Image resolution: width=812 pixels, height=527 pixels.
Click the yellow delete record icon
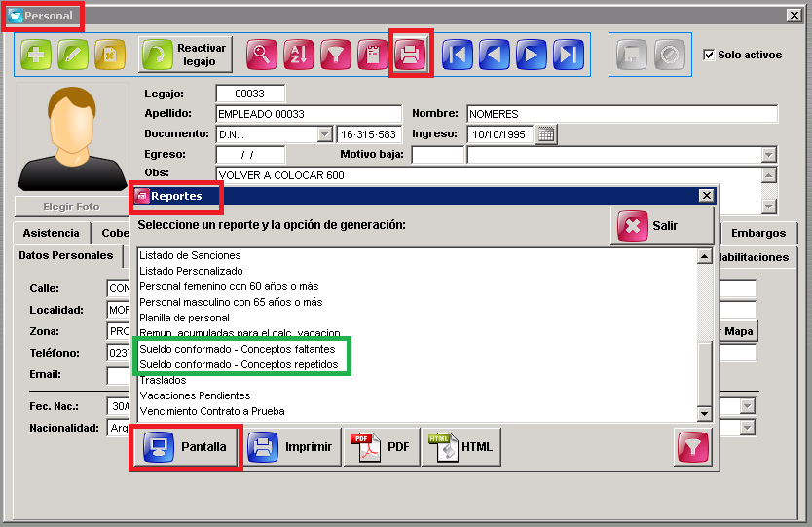click(x=110, y=55)
